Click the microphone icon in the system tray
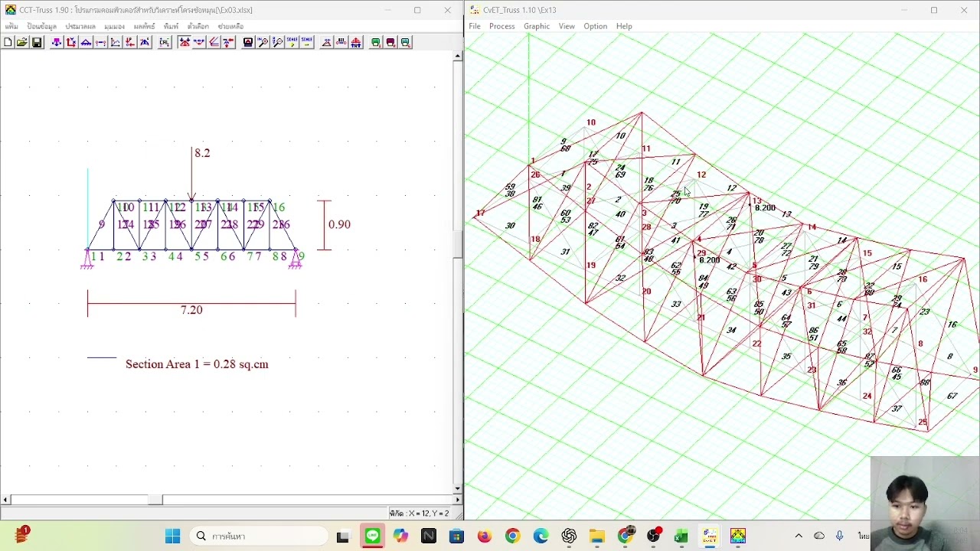Viewport: 980px width, 551px height. point(840,536)
